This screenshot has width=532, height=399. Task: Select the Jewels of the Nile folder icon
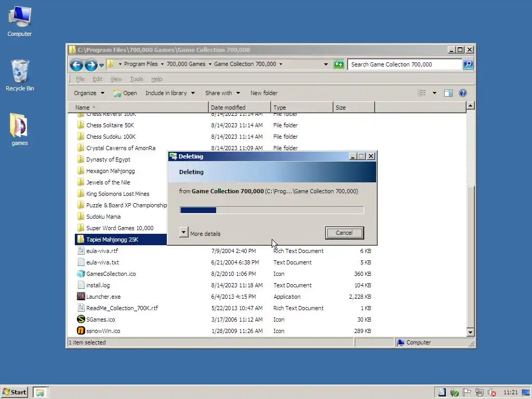(81, 182)
